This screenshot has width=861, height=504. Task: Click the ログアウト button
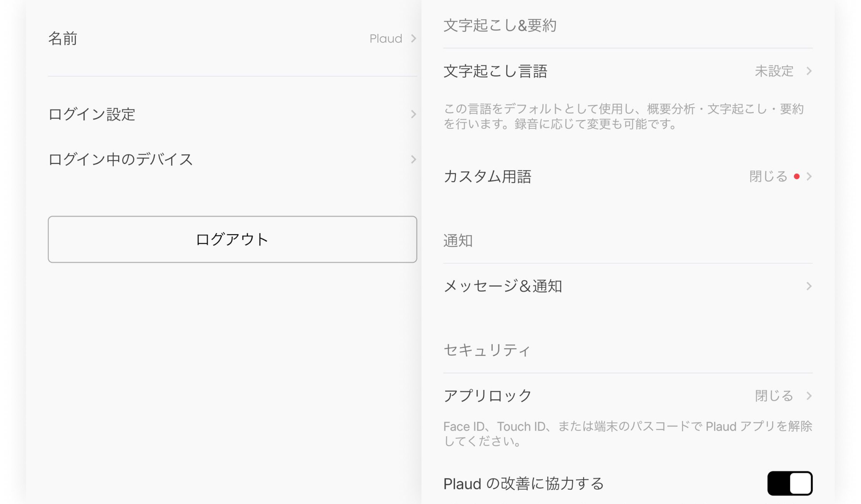[x=232, y=239]
